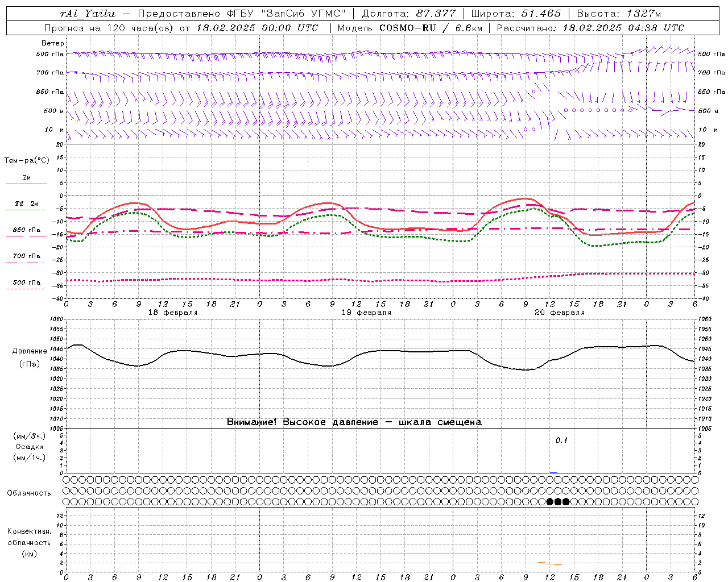728x582 pixels.
Task: Click the Облачность cloudiness label
Action: coord(29,493)
